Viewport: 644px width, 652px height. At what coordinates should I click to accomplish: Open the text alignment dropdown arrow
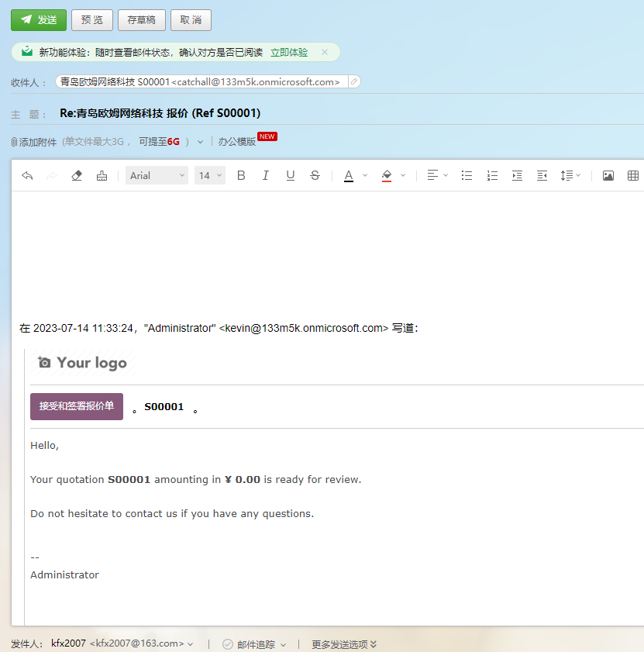(446, 175)
